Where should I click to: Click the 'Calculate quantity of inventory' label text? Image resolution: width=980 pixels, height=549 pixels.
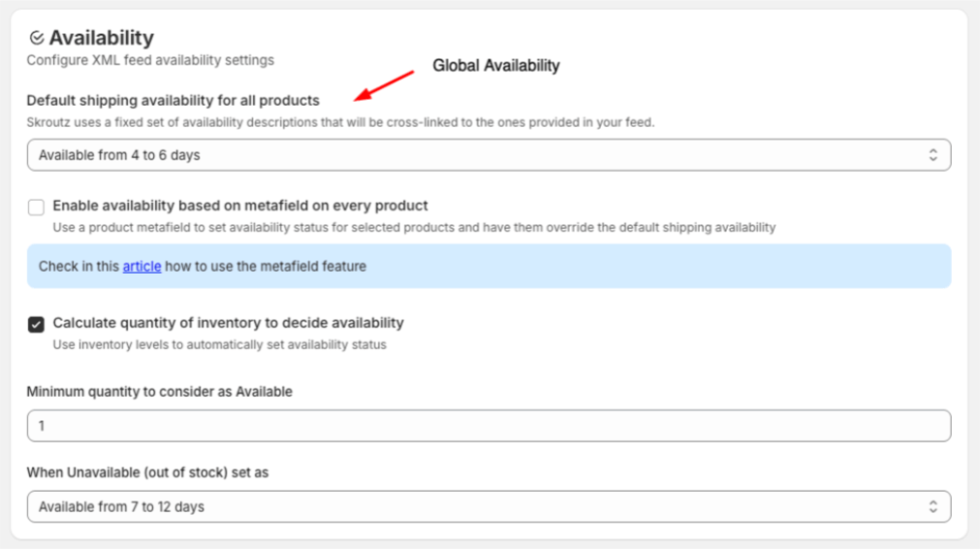(x=228, y=323)
